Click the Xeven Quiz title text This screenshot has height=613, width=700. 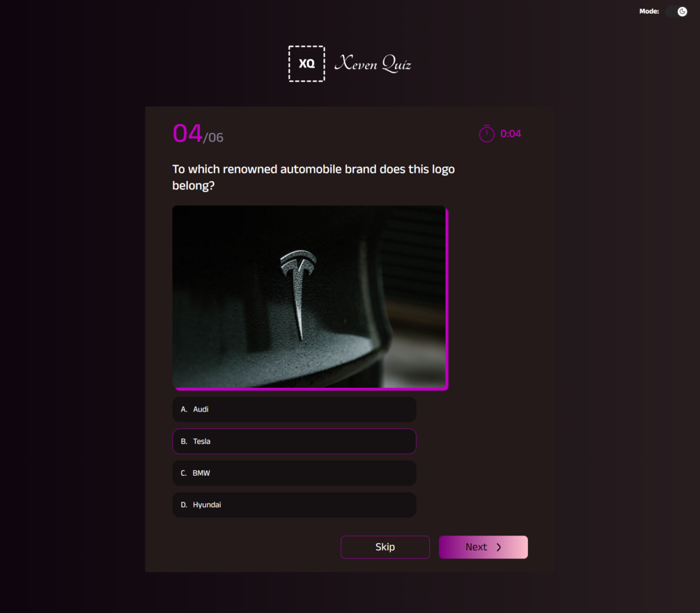[373, 63]
